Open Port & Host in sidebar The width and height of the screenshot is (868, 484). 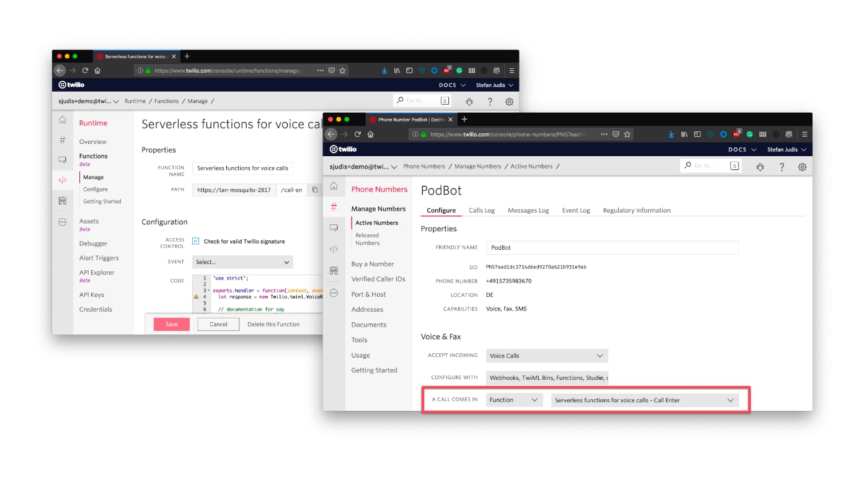point(368,294)
